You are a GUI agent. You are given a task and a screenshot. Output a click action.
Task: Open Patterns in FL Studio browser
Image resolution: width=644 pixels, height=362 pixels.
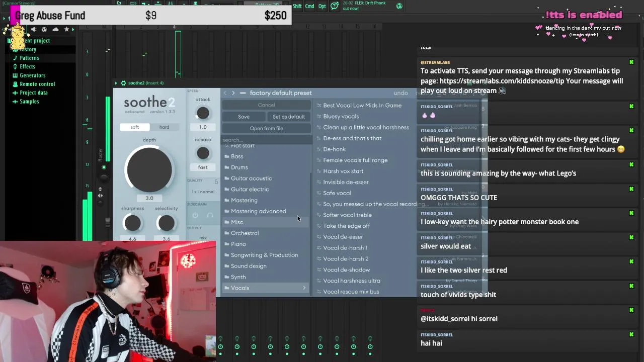(x=29, y=58)
